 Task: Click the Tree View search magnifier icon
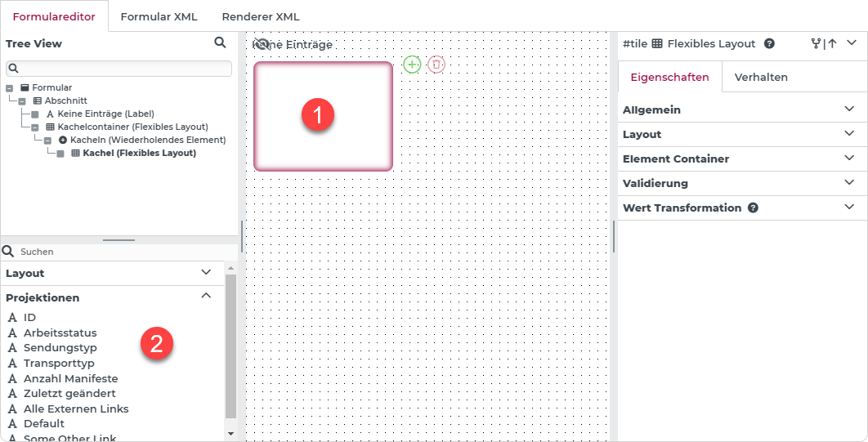point(220,42)
